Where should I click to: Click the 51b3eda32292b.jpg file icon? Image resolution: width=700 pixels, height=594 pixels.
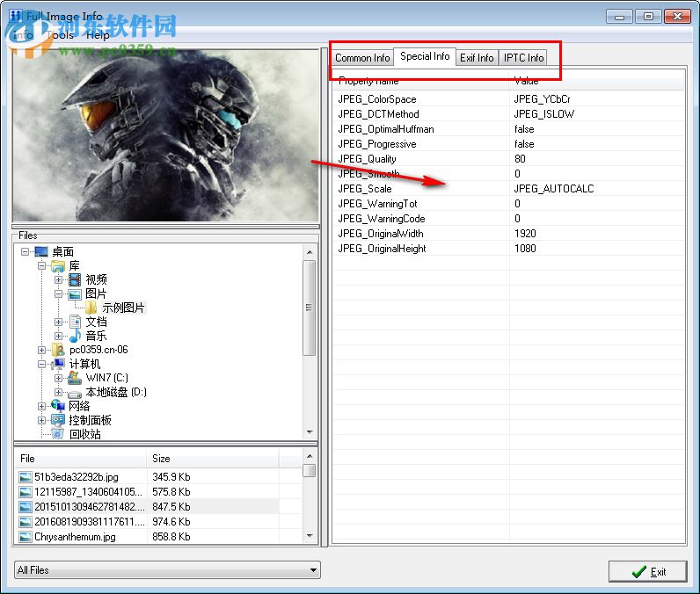coord(26,477)
